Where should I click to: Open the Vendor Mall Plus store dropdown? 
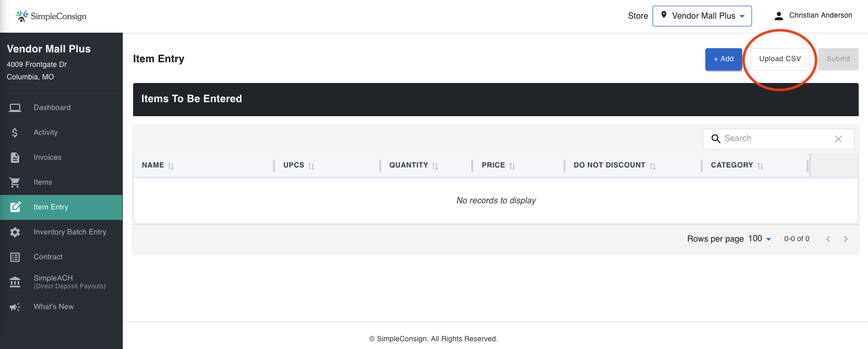[702, 16]
